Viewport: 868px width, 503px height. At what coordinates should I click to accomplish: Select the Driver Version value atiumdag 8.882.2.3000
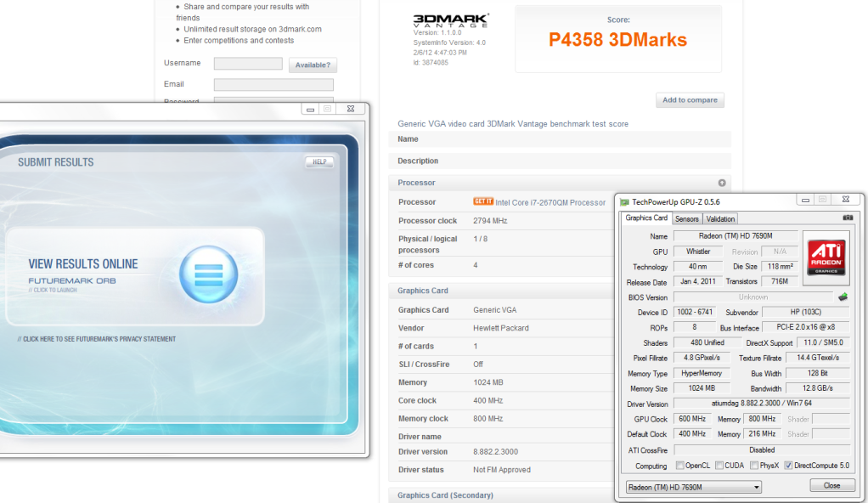click(x=762, y=404)
